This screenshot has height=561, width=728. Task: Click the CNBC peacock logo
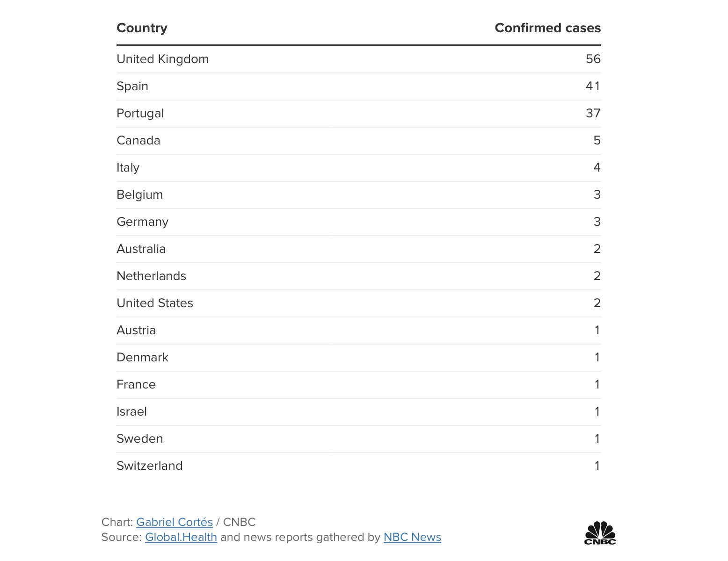tap(600, 533)
